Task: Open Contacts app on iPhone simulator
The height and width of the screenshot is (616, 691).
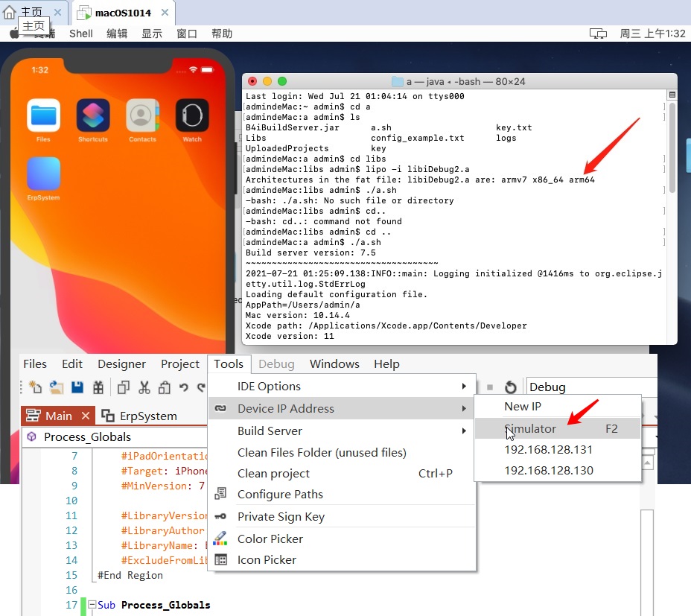Action: (x=142, y=115)
